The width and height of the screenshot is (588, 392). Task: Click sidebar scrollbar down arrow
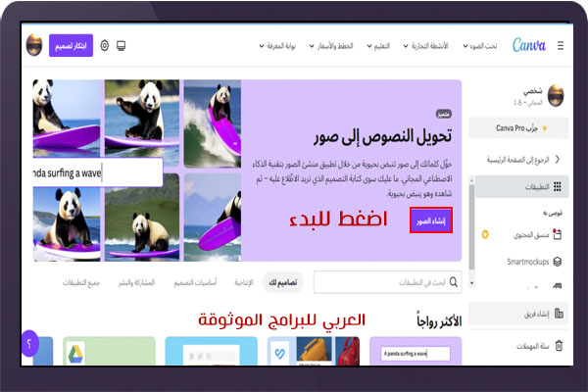pos(471,283)
